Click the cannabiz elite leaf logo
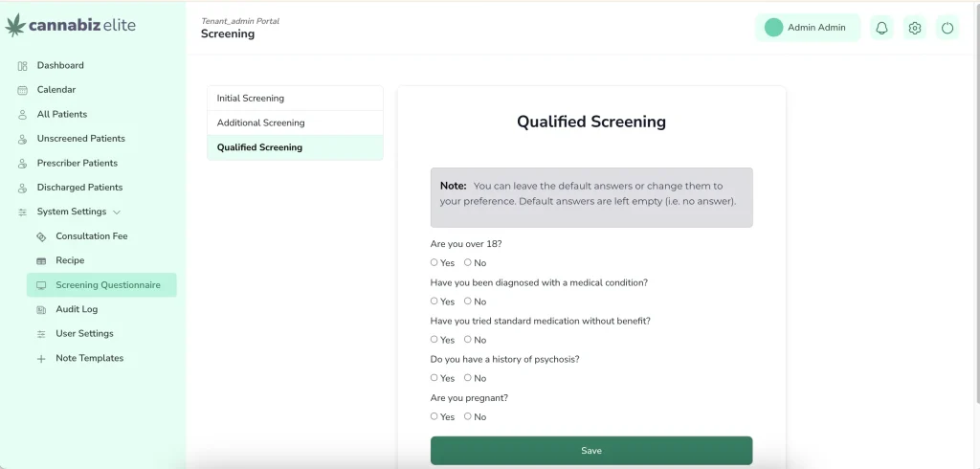This screenshot has width=980, height=469. click(15, 25)
